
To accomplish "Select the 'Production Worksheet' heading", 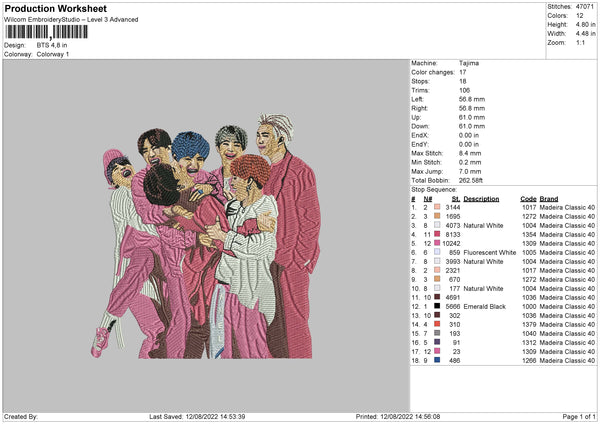I will [55, 8].
